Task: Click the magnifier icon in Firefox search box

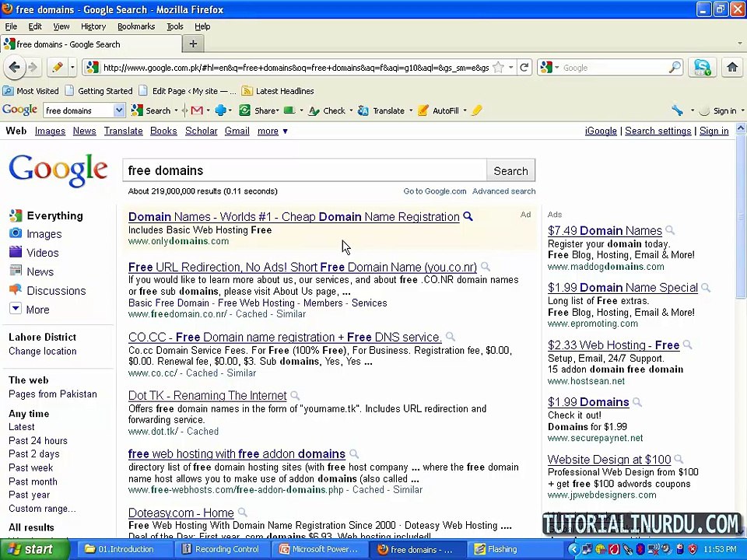Action: 675,68
